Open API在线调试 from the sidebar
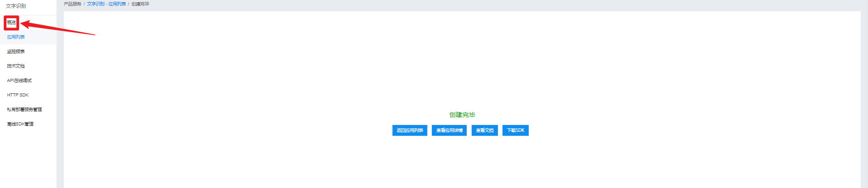 pyautogui.click(x=19, y=81)
